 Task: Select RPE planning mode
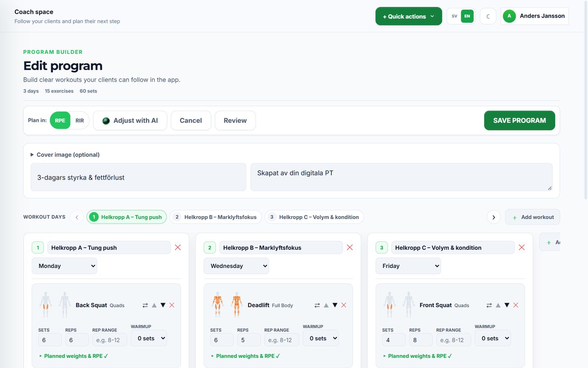[60, 120]
